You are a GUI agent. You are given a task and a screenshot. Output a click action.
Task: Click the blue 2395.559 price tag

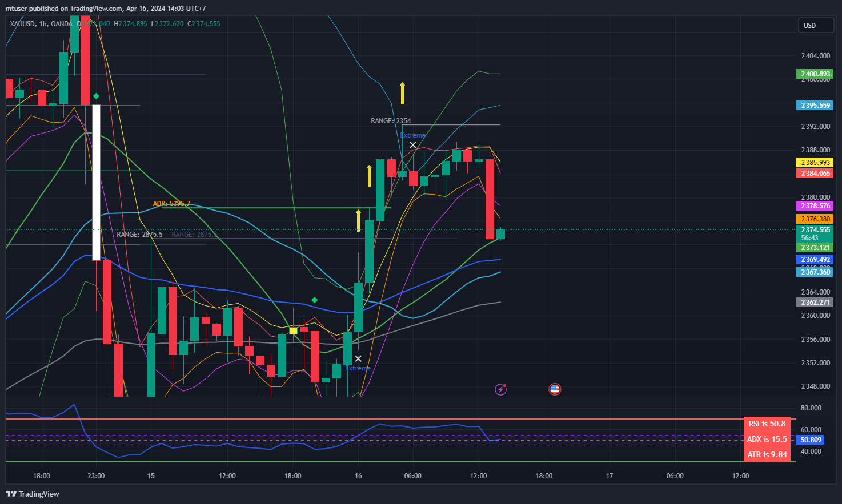[x=815, y=106]
